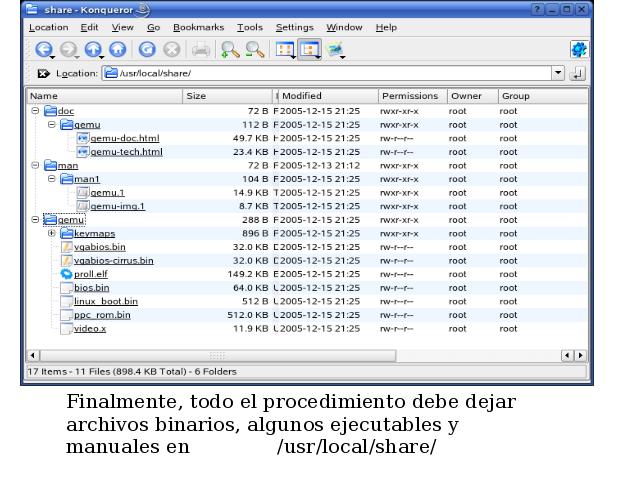Select the tree view mode button
640x480 pixels.
309,50
